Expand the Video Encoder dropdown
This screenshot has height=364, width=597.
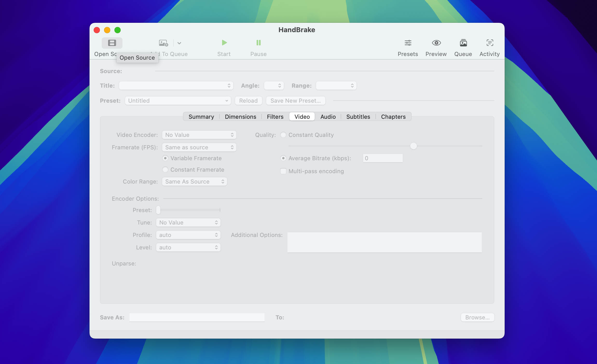point(199,135)
